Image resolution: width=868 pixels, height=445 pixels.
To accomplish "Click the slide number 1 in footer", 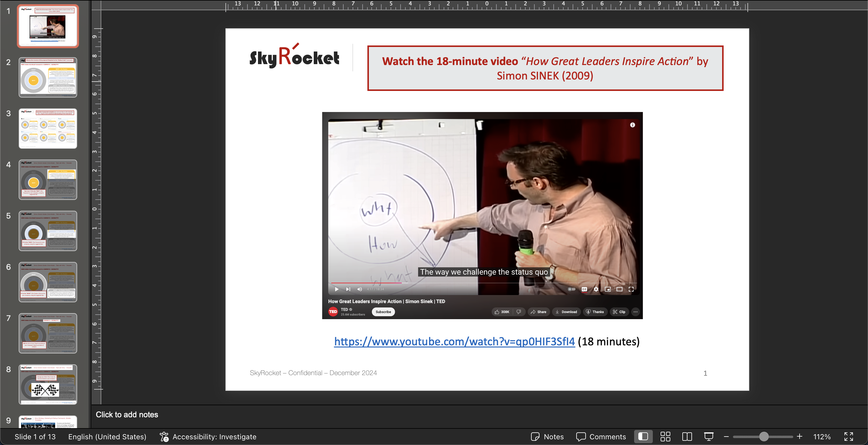I will click(x=705, y=373).
